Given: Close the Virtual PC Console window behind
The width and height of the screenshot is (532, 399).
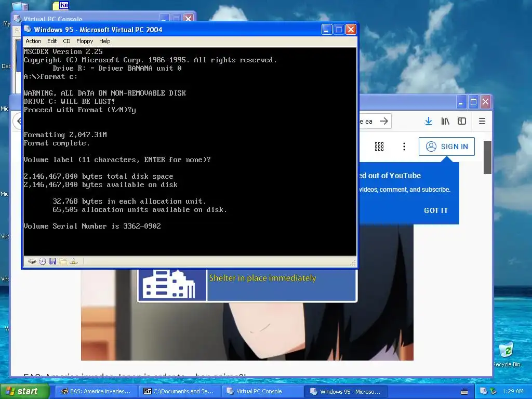Looking at the screenshot, I should coord(188,18).
